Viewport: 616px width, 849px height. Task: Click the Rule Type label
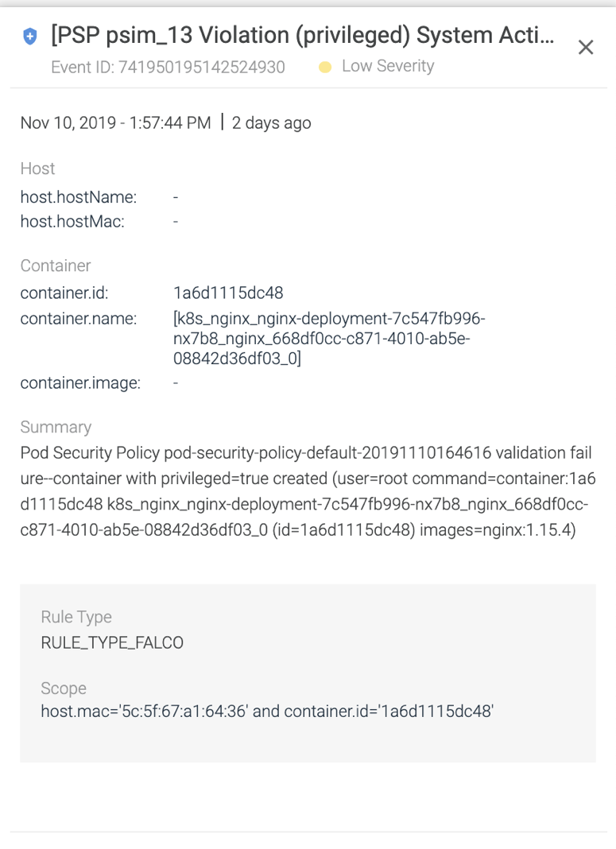76,617
